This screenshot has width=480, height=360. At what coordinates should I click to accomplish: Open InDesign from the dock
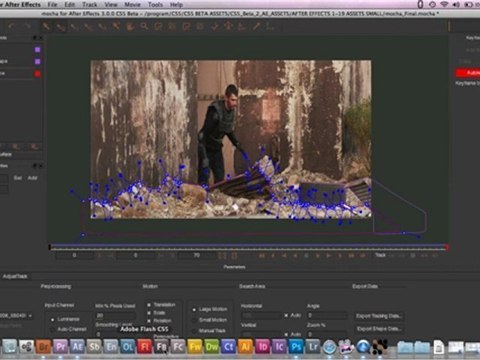pyautogui.click(x=262, y=347)
